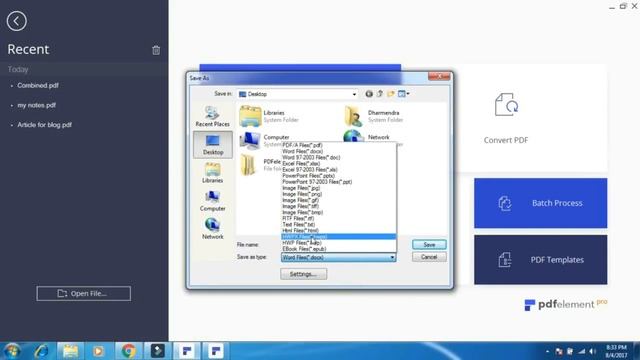Viewport: 640px width, 360px height.
Task: Launch Google Chrome from taskbar
Action: click(x=128, y=351)
